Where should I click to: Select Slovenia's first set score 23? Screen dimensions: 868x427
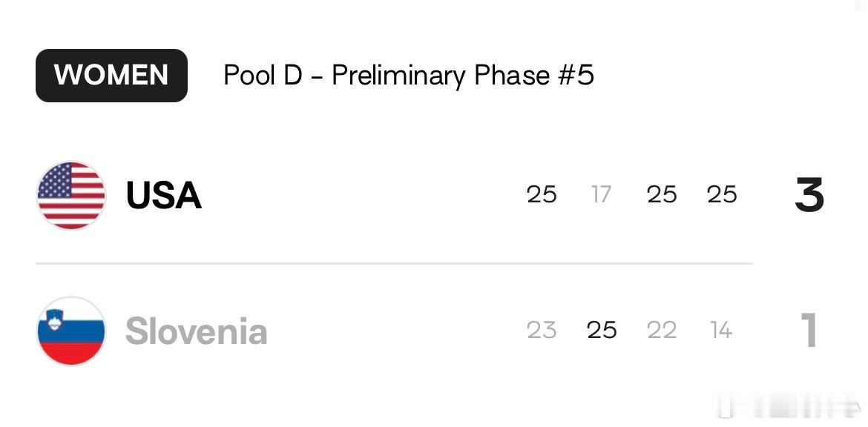(542, 330)
